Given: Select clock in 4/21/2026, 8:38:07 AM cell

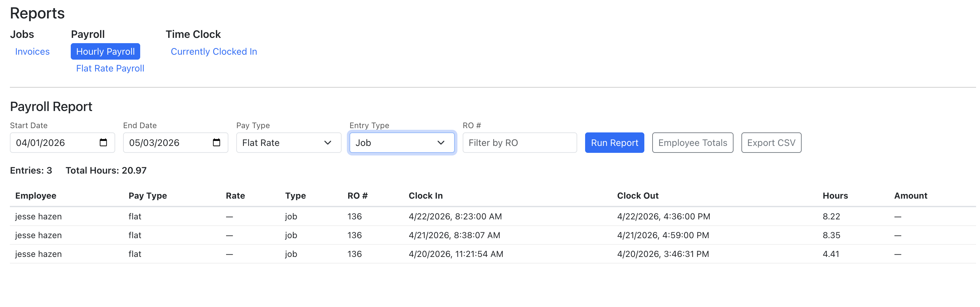Looking at the screenshot, I should pyautogui.click(x=454, y=235).
